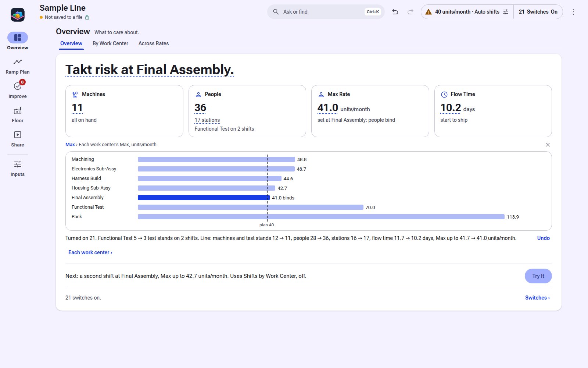588x368 pixels.
Task: Click the Machining row label
Action: pyautogui.click(x=83, y=159)
